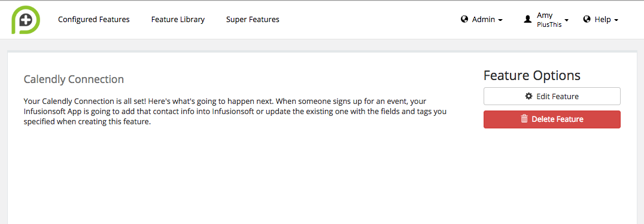This screenshot has width=644, height=224.
Task: Click the Calendly Connection description paragraph
Action: (x=235, y=112)
